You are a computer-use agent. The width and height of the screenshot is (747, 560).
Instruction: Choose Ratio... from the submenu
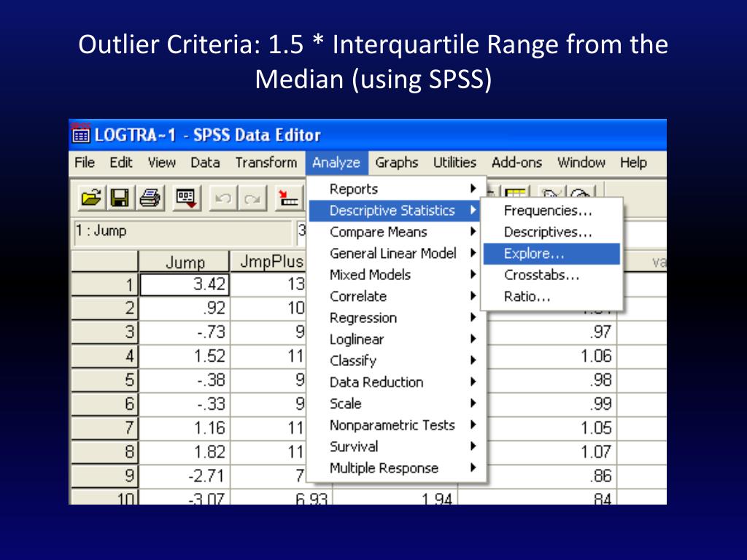tap(551, 296)
